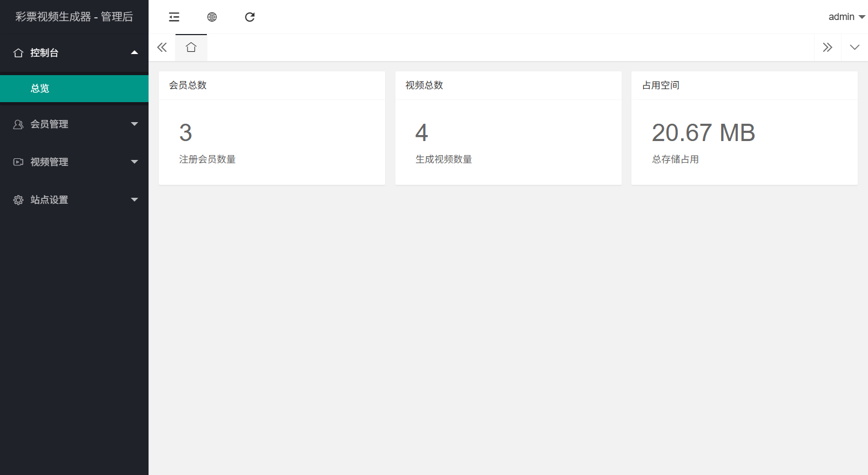This screenshot has height=475, width=868.
Task: Click the 生成视频数量 label
Action: tap(444, 159)
